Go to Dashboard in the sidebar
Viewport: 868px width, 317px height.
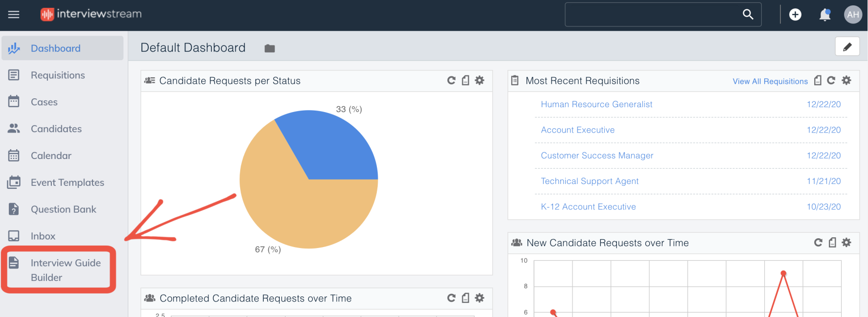63,48
